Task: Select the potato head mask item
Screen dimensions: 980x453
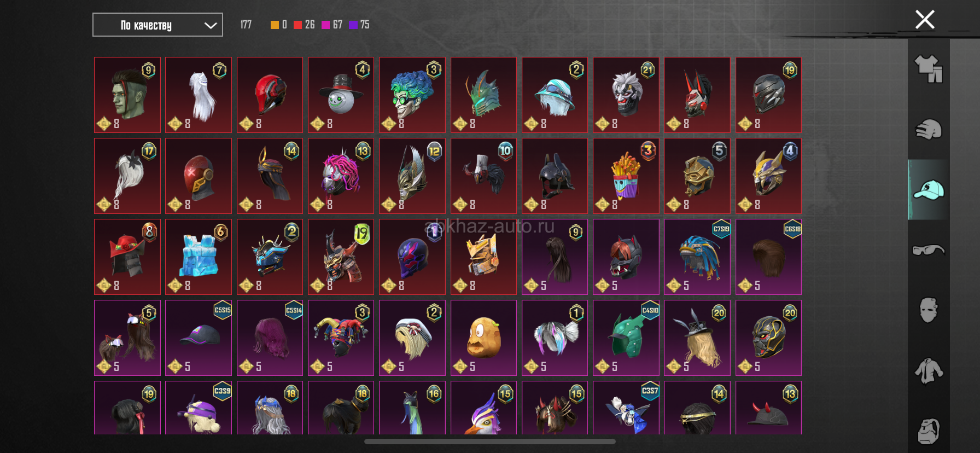Action: click(483, 338)
